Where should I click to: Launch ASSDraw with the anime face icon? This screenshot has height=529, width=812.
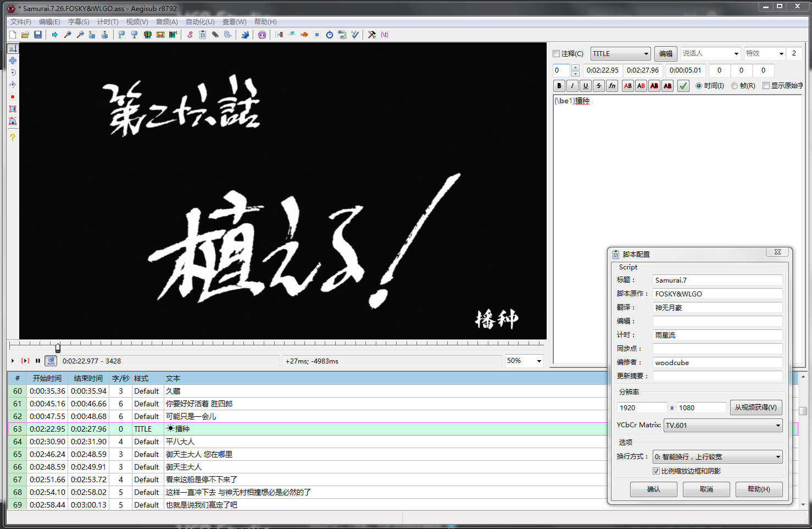click(x=262, y=35)
